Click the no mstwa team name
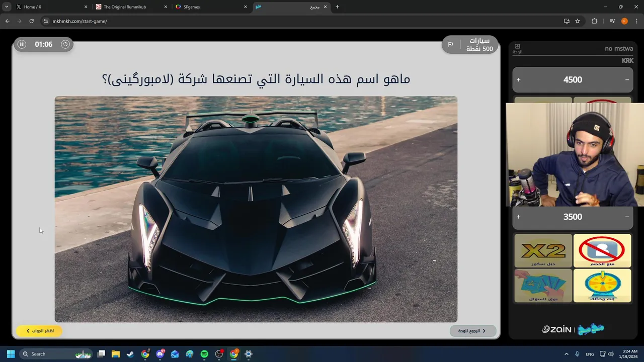The width and height of the screenshot is (644, 362). point(619,49)
